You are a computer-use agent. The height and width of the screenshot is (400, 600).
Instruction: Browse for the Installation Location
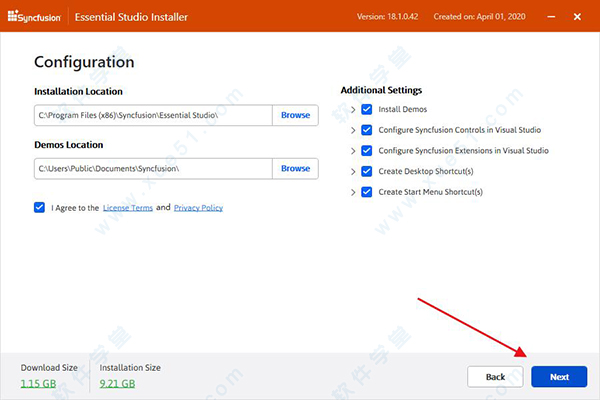295,115
